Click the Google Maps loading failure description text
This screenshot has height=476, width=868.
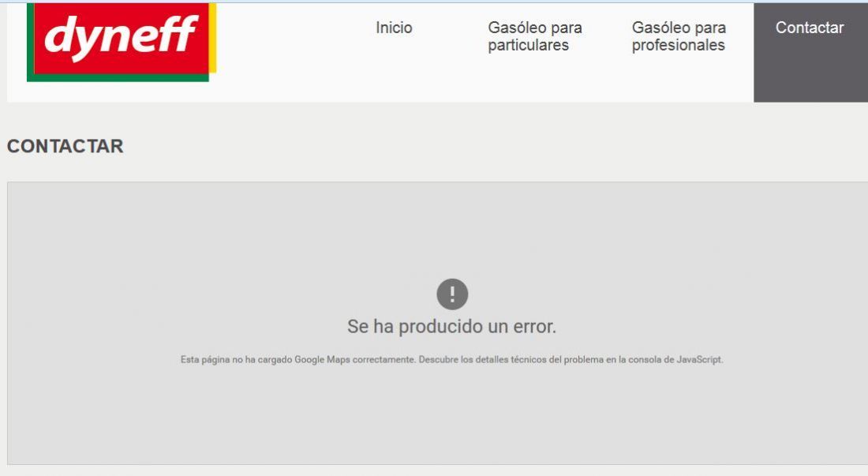pos(451,360)
